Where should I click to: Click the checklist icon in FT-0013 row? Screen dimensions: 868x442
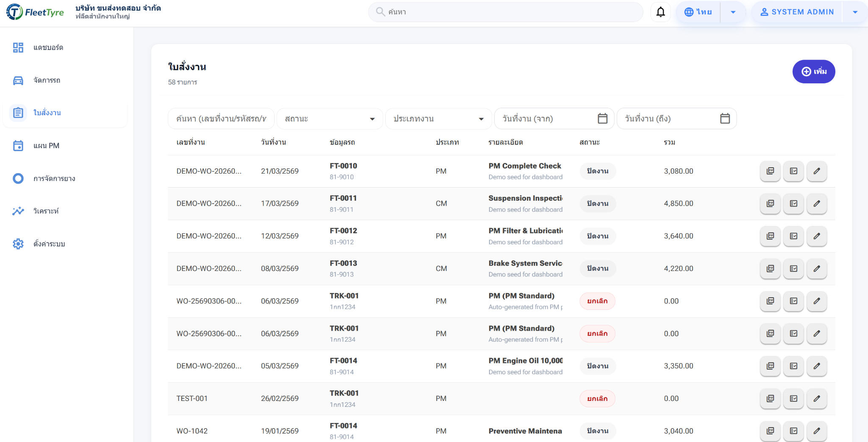click(793, 268)
